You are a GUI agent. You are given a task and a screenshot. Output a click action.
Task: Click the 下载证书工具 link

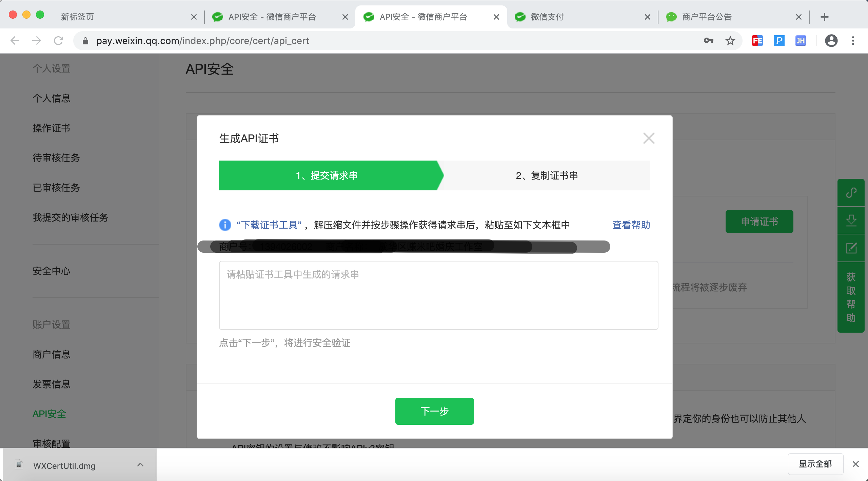tap(269, 225)
